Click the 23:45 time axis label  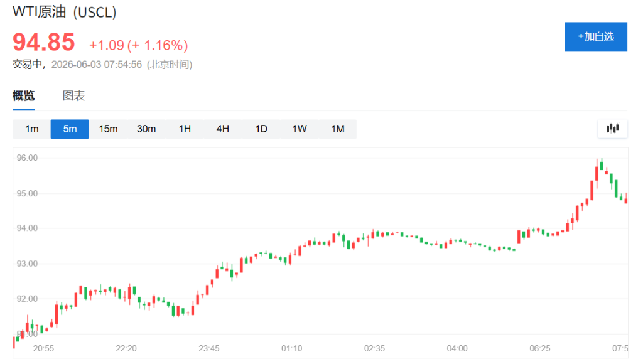(208, 348)
